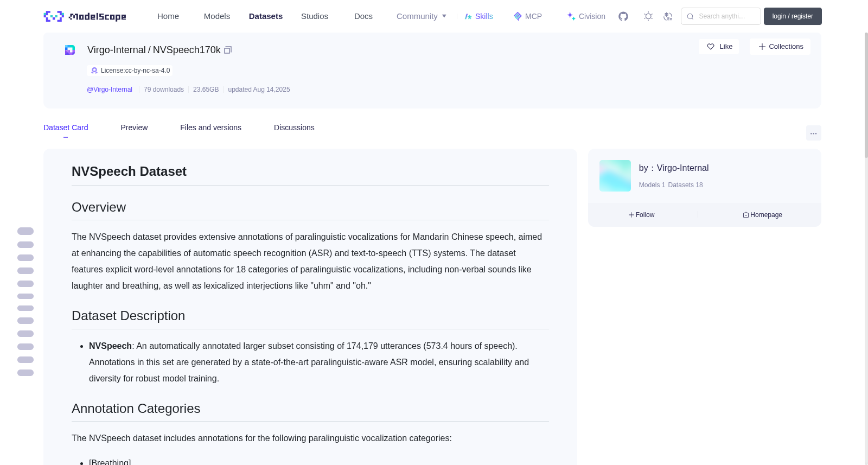Viewport: 868px width, 465px height.
Task: Select the Dataset Card tab
Action: pos(66,128)
